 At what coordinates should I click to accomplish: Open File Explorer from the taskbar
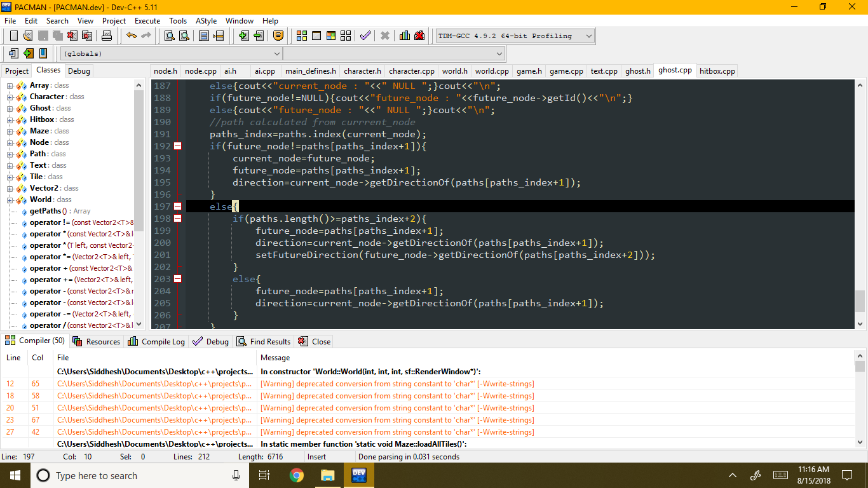click(x=327, y=475)
